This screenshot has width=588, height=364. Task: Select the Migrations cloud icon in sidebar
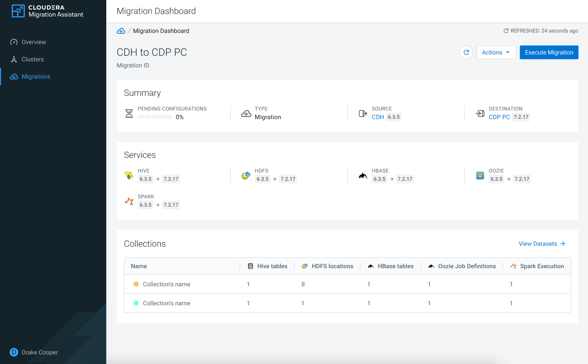click(x=14, y=76)
